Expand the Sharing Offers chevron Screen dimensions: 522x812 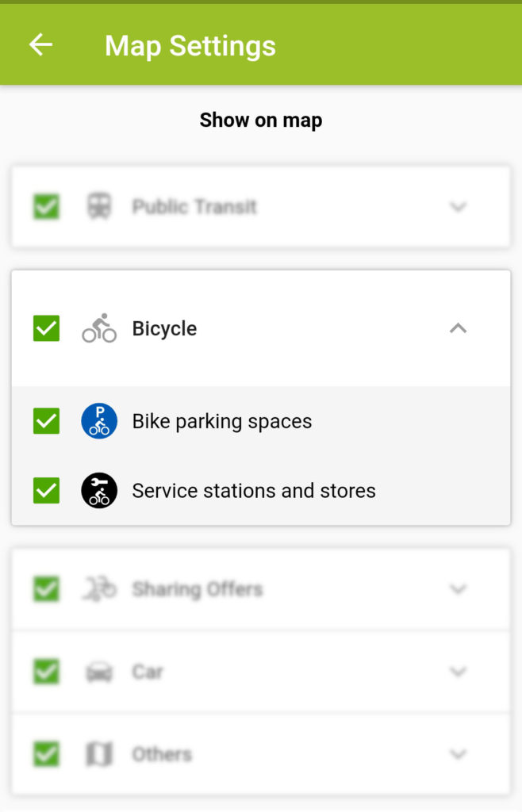coord(458,589)
